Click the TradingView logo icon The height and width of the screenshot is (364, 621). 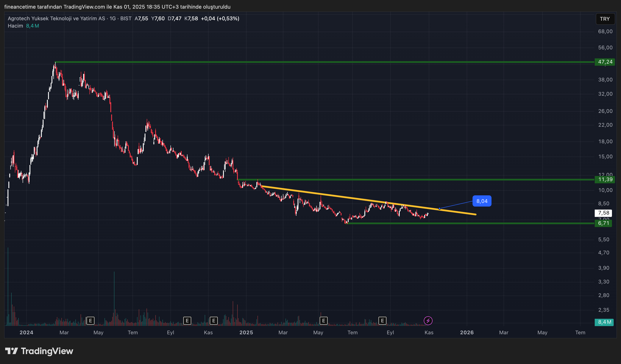click(11, 351)
